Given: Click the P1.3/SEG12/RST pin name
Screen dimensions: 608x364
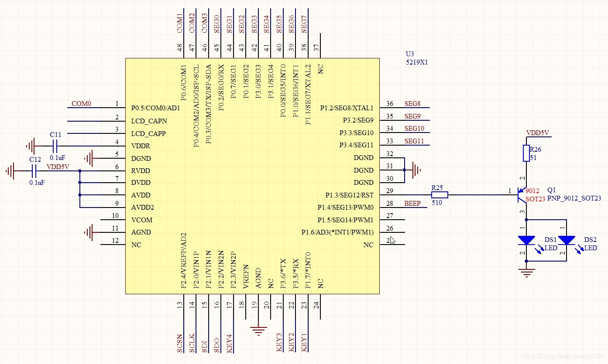Looking at the screenshot, I should click(349, 195).
